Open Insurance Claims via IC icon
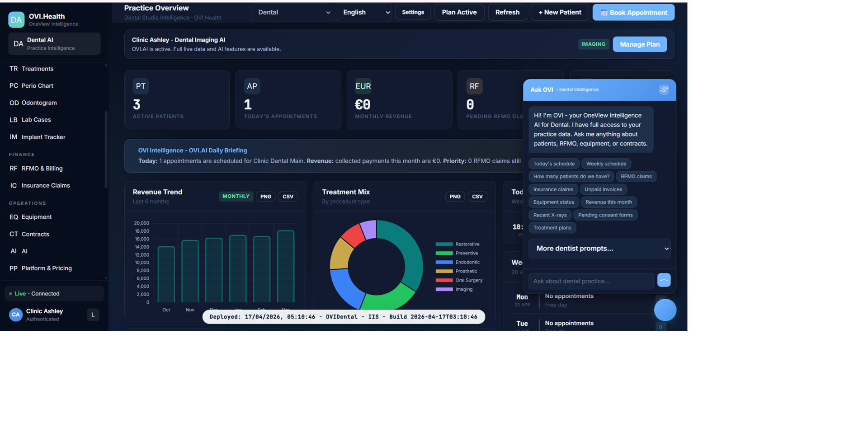This screenshot has width=868, height=423. (14, 186)
